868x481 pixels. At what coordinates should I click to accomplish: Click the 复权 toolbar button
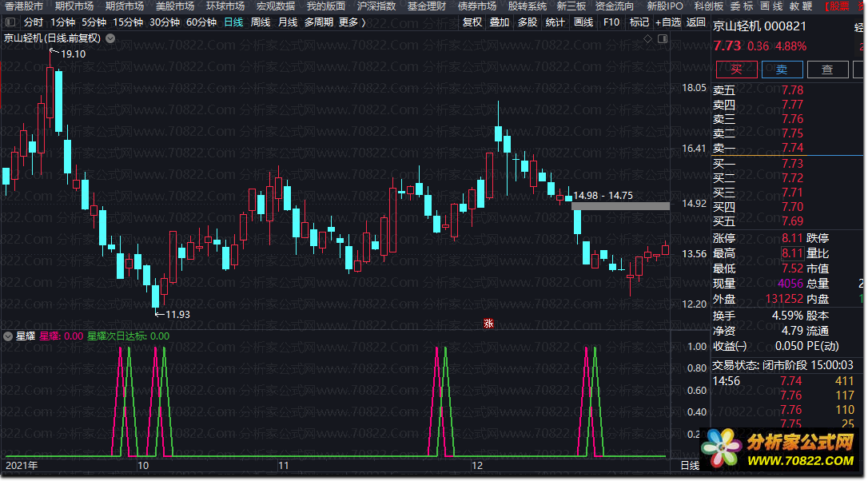coord(472,22)
